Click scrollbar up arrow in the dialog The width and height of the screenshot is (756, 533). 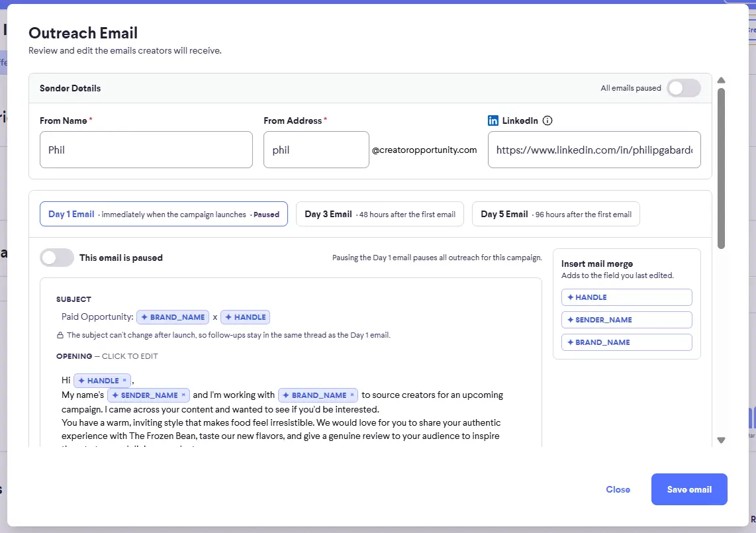point(722,80)
